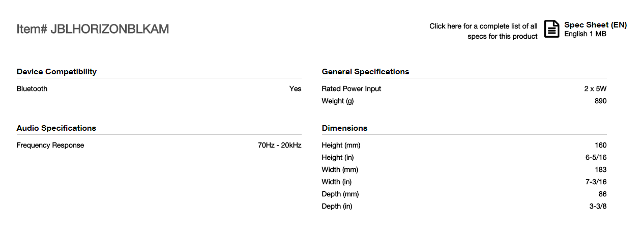Click the Rated Power Input label

[352, 89]
